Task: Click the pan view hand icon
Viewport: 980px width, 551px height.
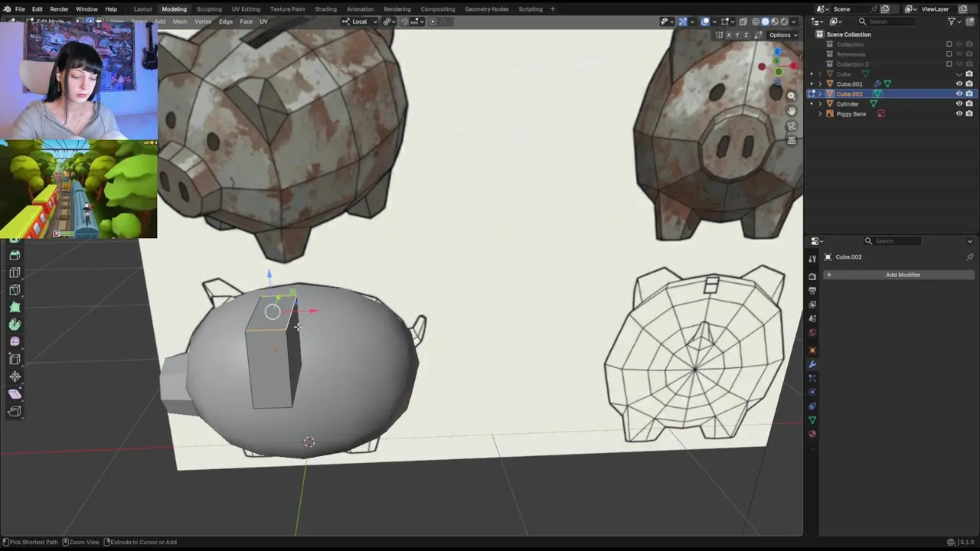Action: point(792,111)
